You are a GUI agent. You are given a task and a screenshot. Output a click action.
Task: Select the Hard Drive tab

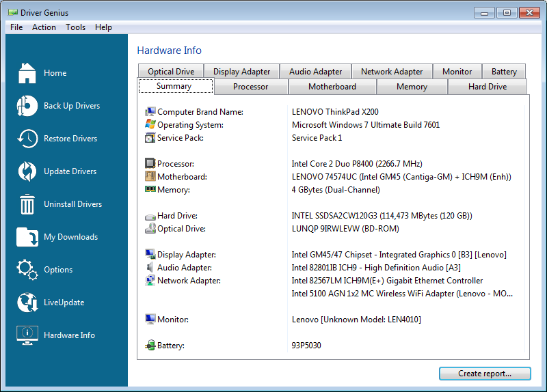pos(487,87)
